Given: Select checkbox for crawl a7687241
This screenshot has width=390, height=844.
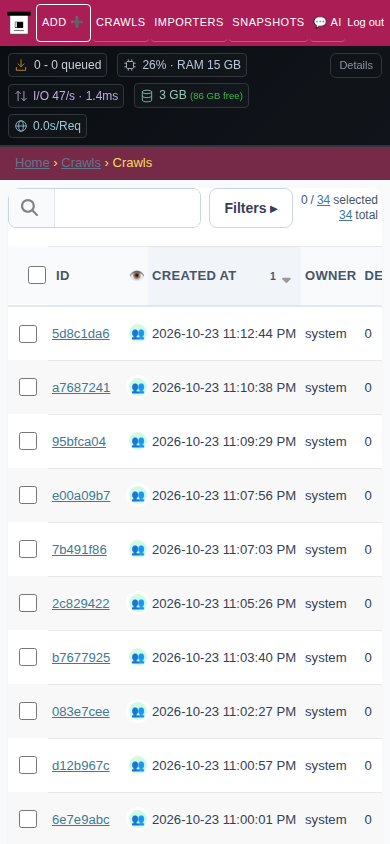Looking at the screenshot, I should coord(28,387).
